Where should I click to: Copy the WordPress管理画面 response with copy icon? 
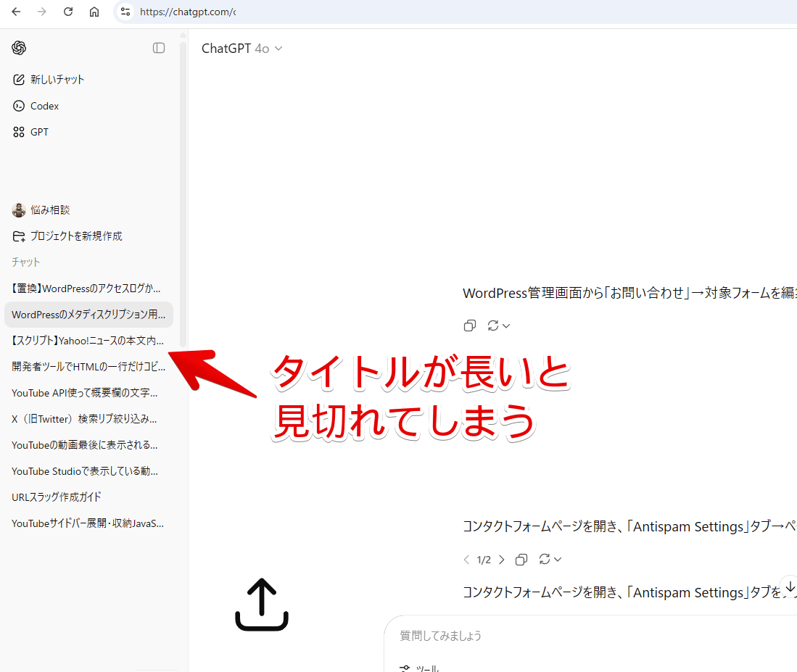[x=470, y=325]
